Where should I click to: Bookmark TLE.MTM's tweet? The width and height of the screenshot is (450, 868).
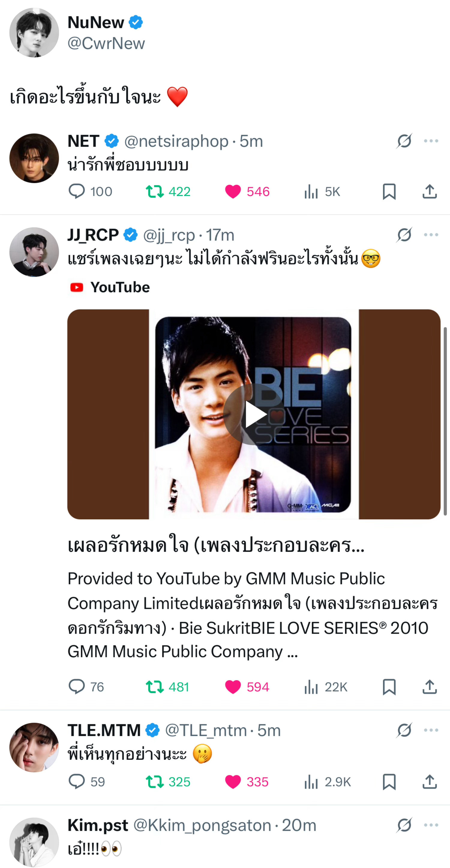click(389, 782)
